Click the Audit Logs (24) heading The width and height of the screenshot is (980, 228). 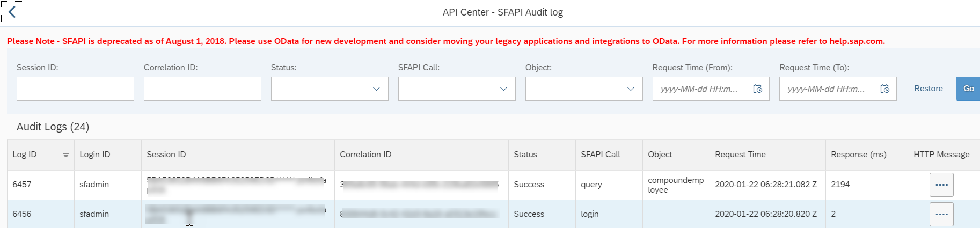[x=53, y=127]
